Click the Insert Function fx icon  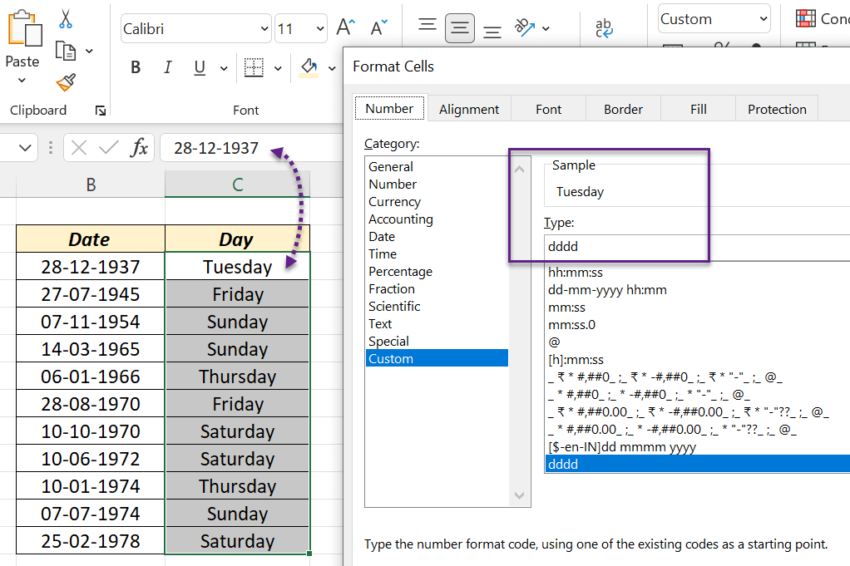click(139, 148)
